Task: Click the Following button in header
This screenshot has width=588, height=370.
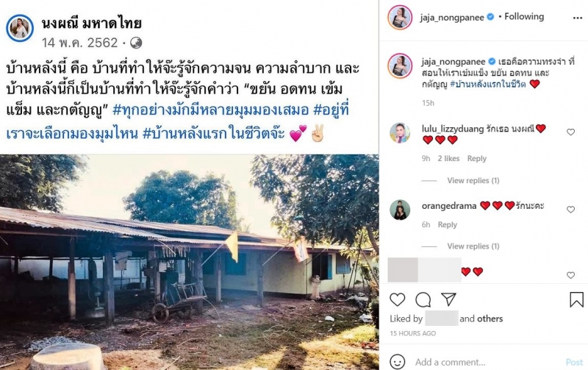Action: pos(524,16)
